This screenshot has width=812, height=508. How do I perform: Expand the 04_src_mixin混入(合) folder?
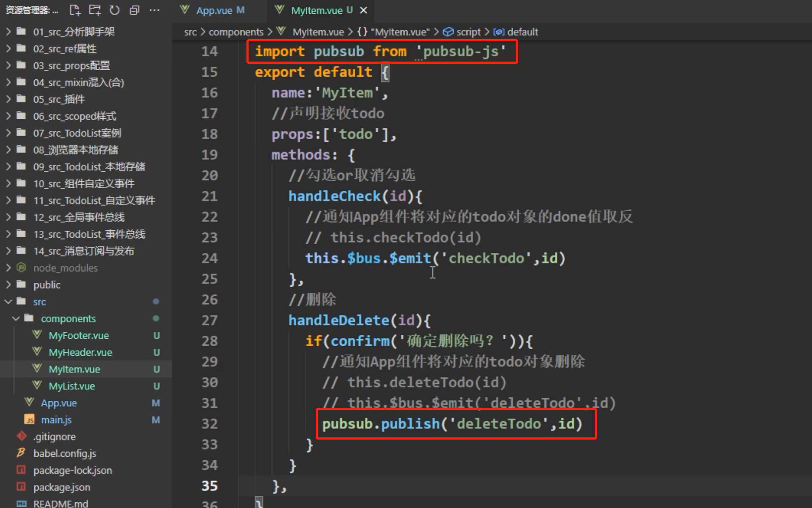click(x=8, y=82)
